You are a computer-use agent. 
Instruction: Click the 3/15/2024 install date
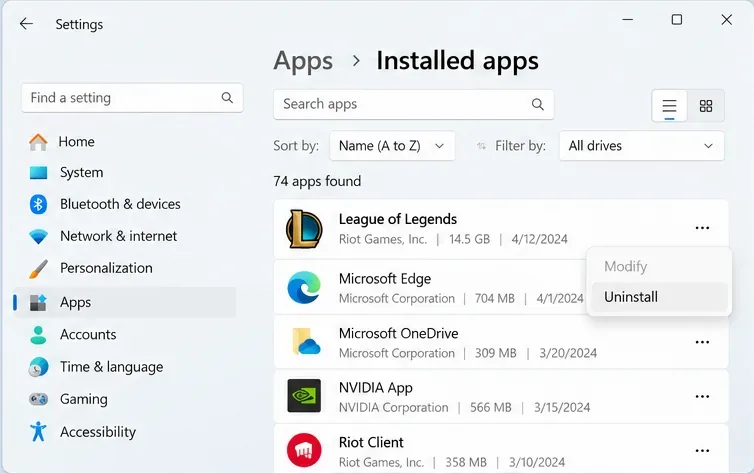562,408
